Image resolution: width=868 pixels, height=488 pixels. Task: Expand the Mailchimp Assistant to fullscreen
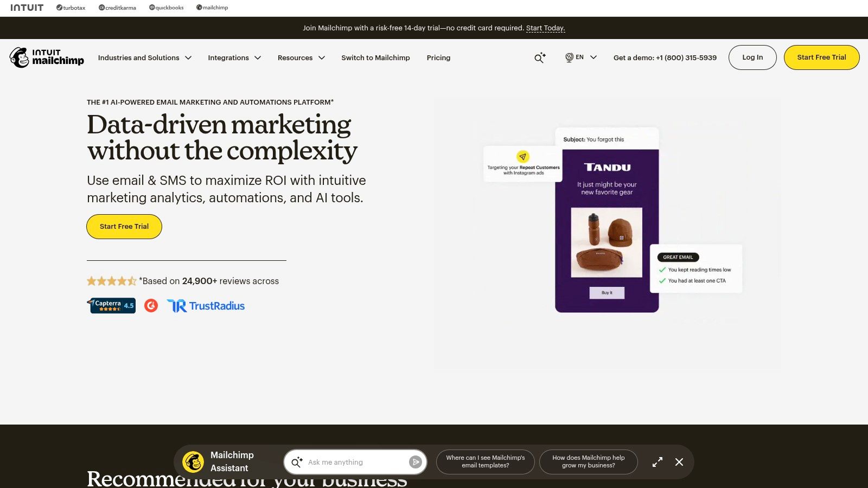coord(657,462)
